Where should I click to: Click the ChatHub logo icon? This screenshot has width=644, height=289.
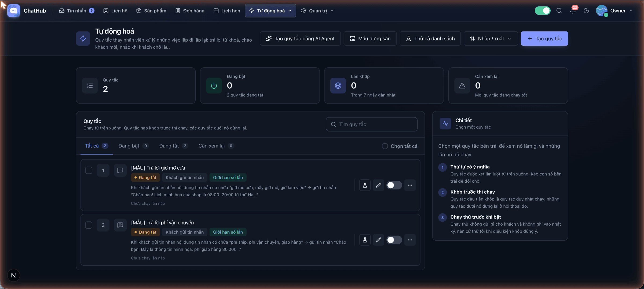point(14,11)
